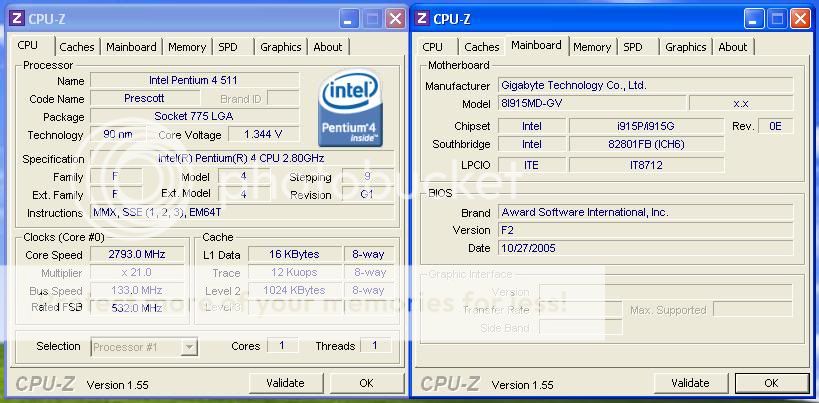819x403 pixels.
Task: Click the Intel Pentium 4 inside logo
Action: 350,109
